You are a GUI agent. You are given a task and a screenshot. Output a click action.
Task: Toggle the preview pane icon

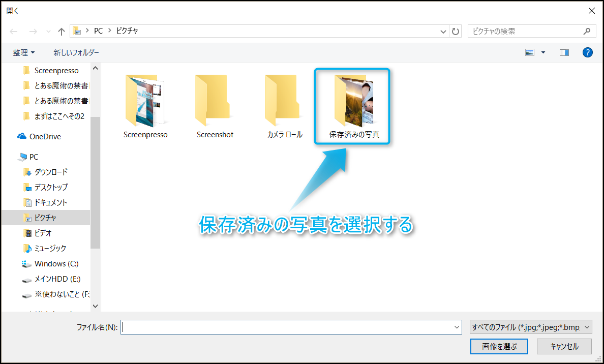(564, 52)
